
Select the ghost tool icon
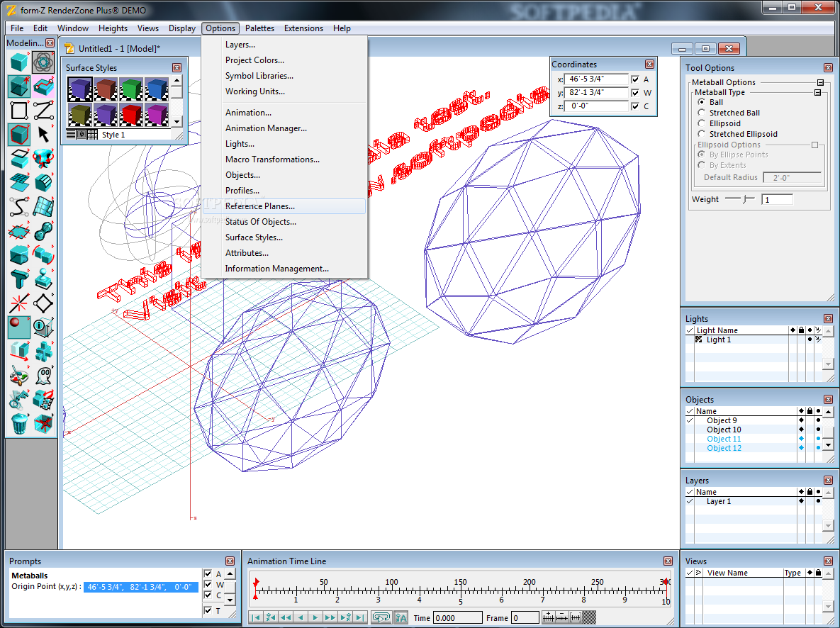pos(43,376)
